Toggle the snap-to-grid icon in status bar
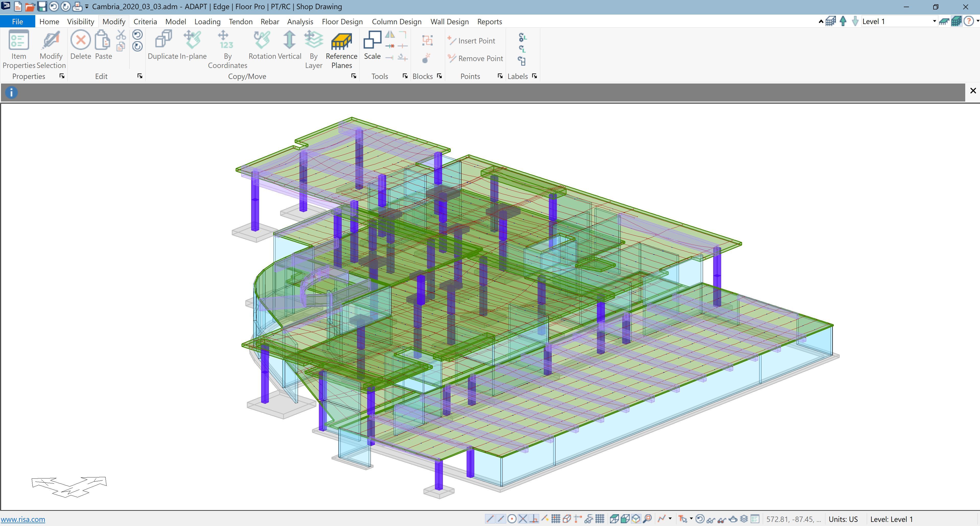The width and height of the screenshot is (980, 526). pos(556,519)
